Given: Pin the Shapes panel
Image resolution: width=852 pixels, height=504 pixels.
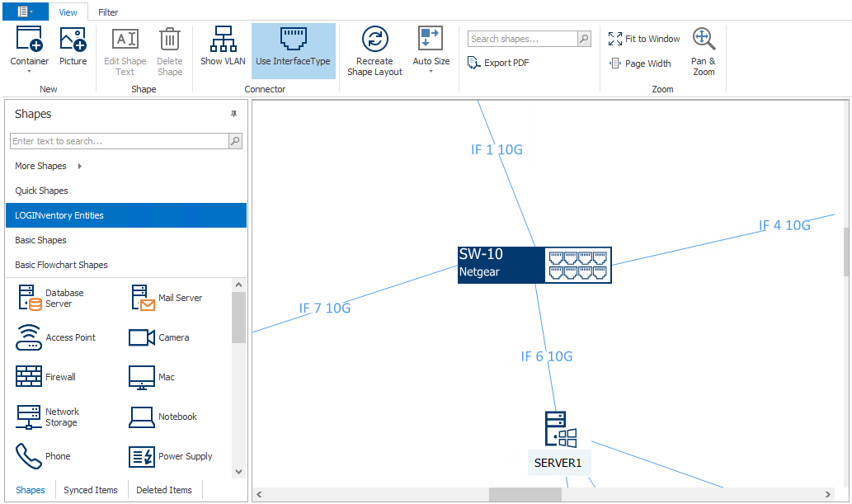Looking at the screenshot, I should tap(233, 115).
